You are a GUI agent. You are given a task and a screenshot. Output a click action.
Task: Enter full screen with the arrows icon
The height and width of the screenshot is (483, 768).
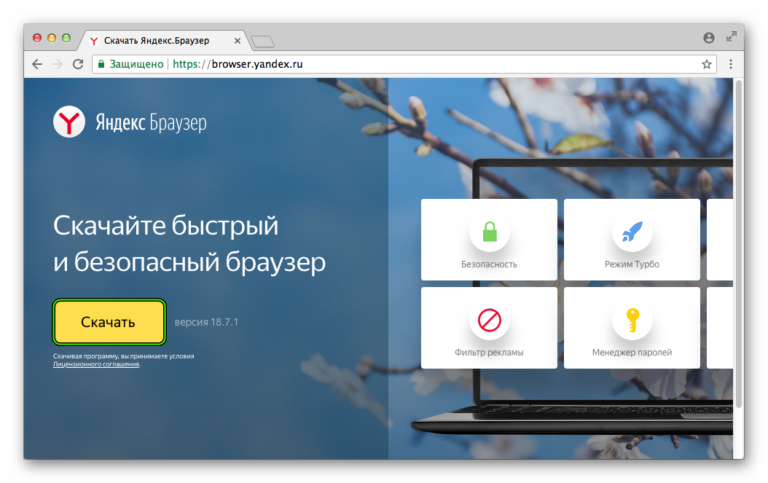tap(731, 37)
